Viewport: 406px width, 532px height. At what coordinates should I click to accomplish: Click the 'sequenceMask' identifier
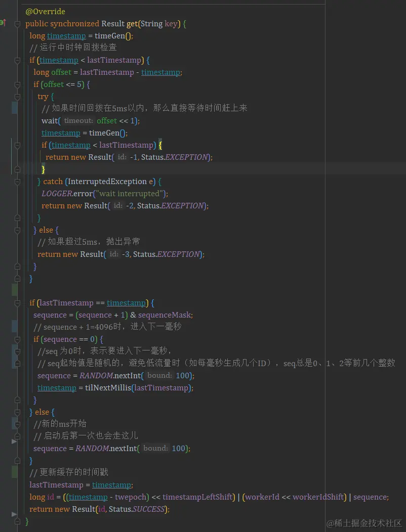[x=165, y=315]
